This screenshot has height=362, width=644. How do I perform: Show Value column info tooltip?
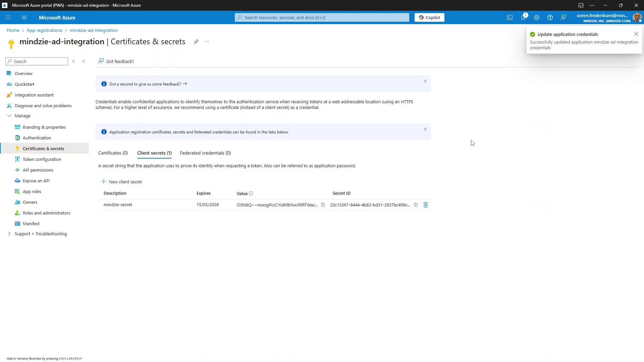pyautogui.click(x=251, y=193)
